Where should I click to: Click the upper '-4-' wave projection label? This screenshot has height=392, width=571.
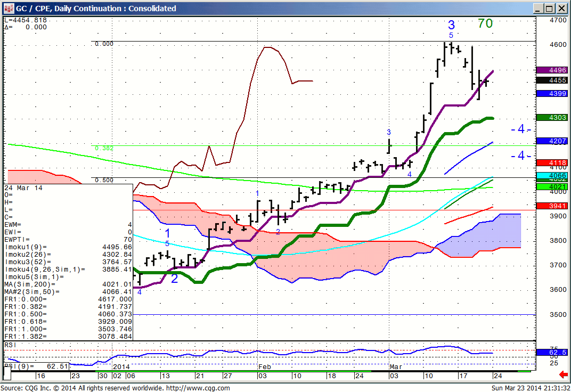tap(521, 129)
